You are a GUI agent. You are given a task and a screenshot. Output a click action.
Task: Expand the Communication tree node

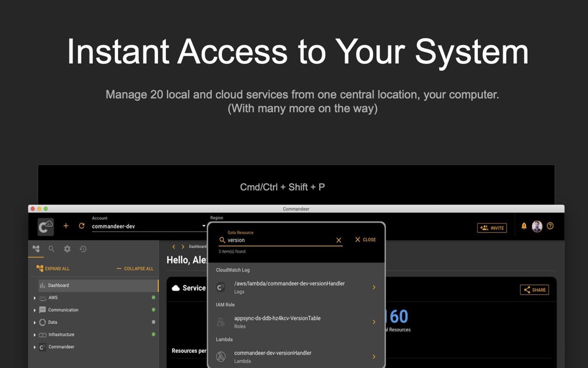click(35, 310)
